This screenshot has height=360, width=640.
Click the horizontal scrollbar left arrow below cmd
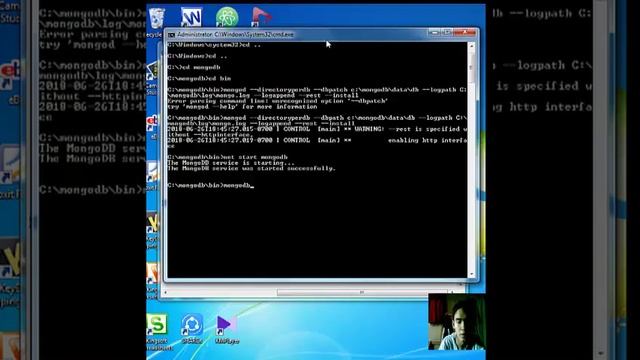(x=165, y=292)
